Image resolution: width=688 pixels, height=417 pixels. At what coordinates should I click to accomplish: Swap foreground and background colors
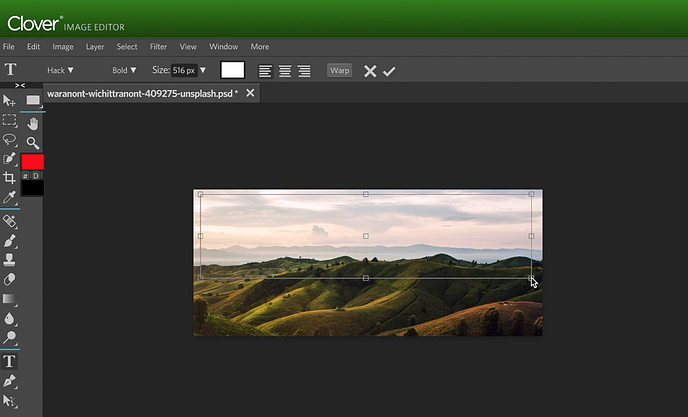pos(25,176)
